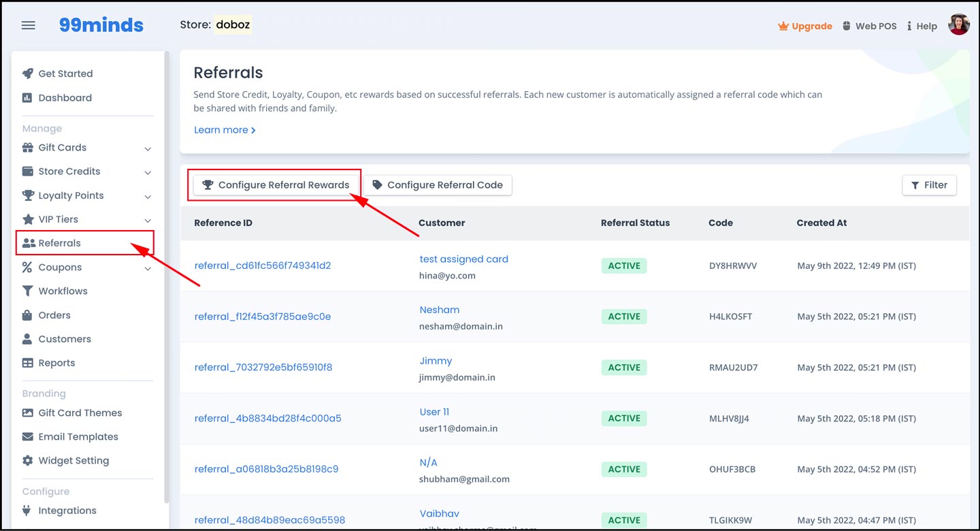Screen dimensions: 980x531
Task: Click the Loyalty Points trophy icon
Action: [x=27, y=195]
